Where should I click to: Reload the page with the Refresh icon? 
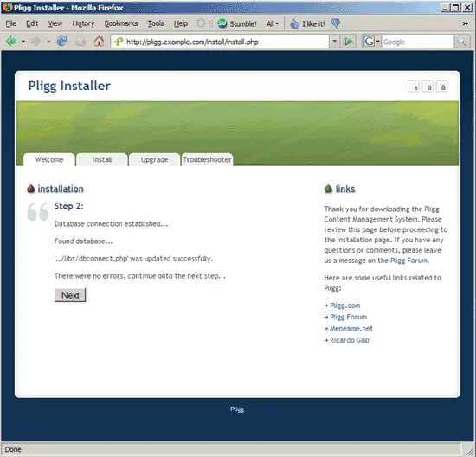click(x=62, y=41)
